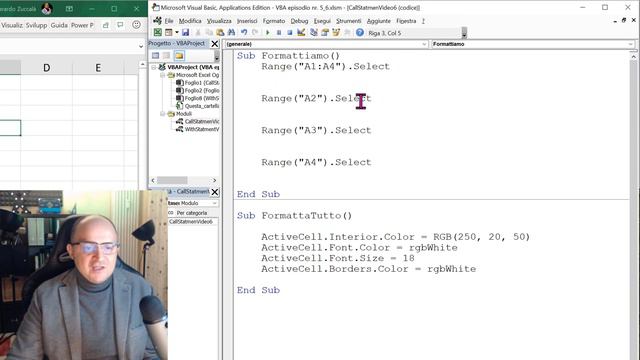Open Project Explorer via its toolbar icon

[x=313, y=33]
